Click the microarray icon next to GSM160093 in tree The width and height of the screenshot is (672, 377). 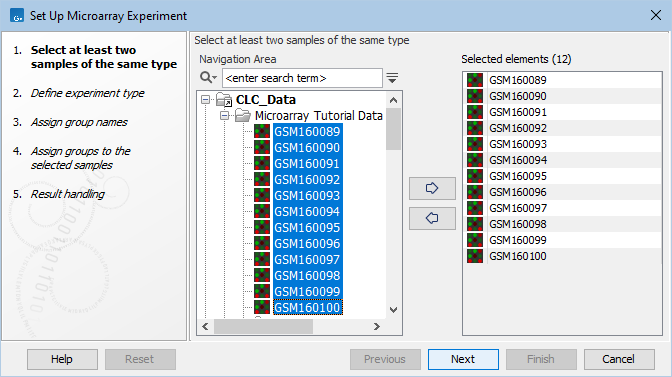tap(262, 195)
